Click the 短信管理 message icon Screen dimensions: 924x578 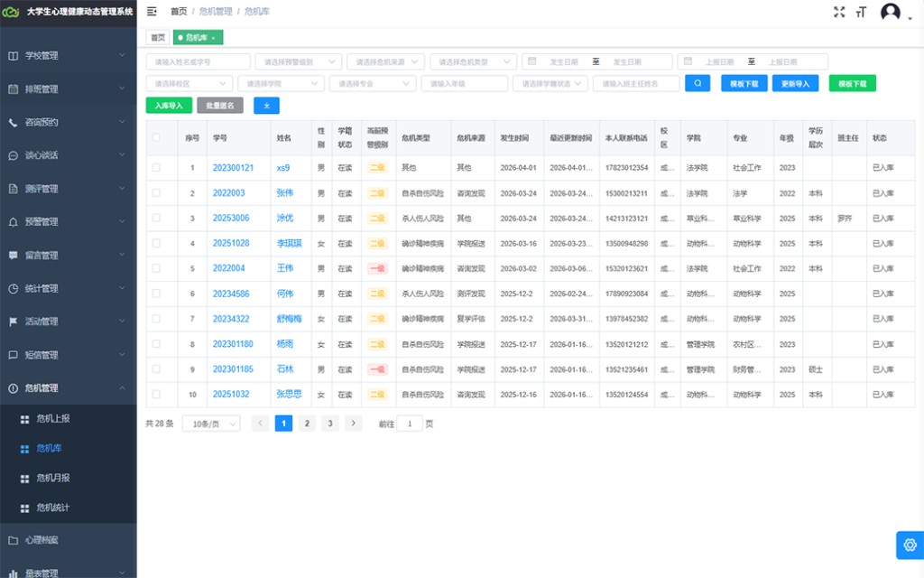click(13, 355)
